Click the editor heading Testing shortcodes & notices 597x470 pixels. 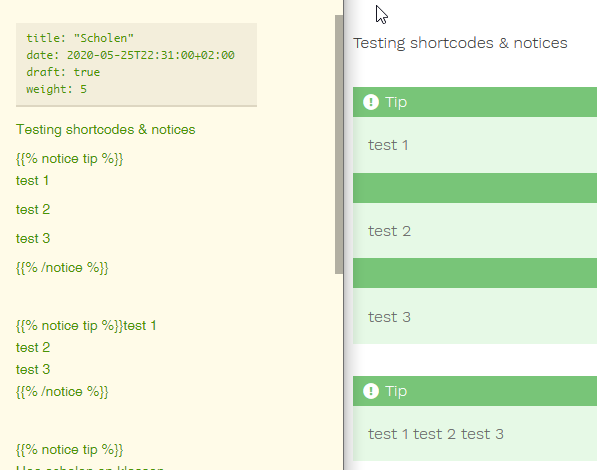(105, 129)
